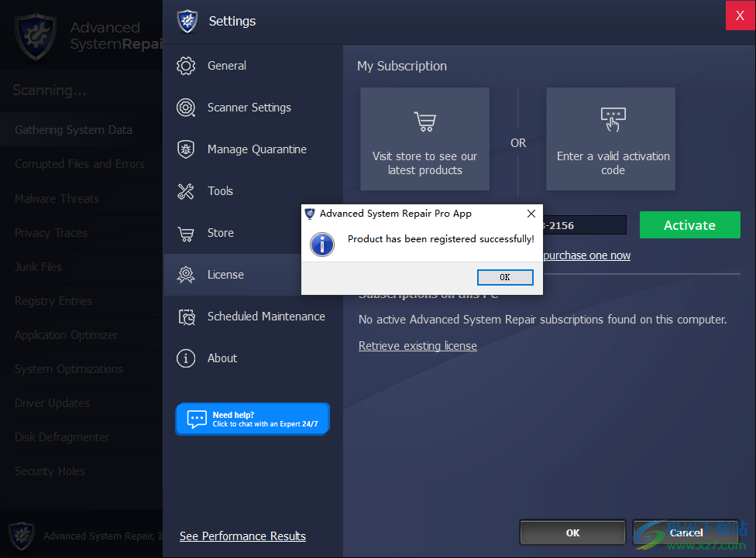Open the Scheduled Maintenance tab
Image resolution: width=756 pixels, height=558 pixels.
pyautogui.click(x=253, y=317)
